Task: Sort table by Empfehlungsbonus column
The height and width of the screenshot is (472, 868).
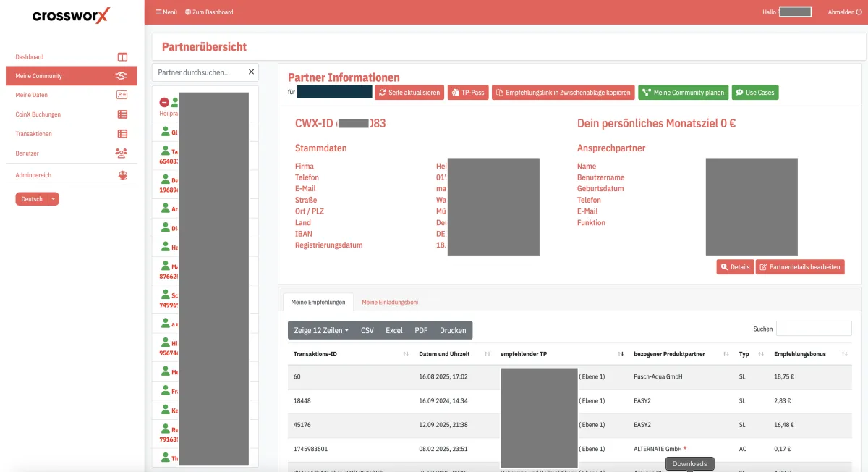Action: (844, 354)
